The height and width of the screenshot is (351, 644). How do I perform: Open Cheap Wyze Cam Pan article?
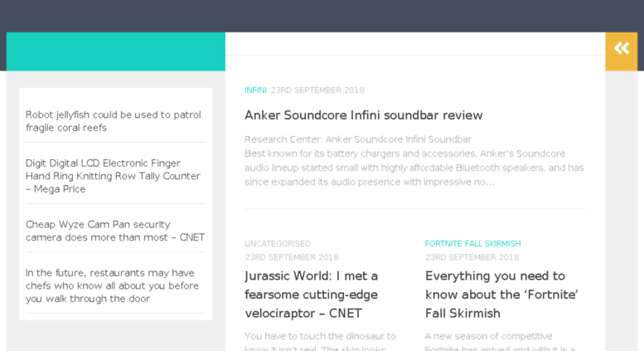point(115,231)
